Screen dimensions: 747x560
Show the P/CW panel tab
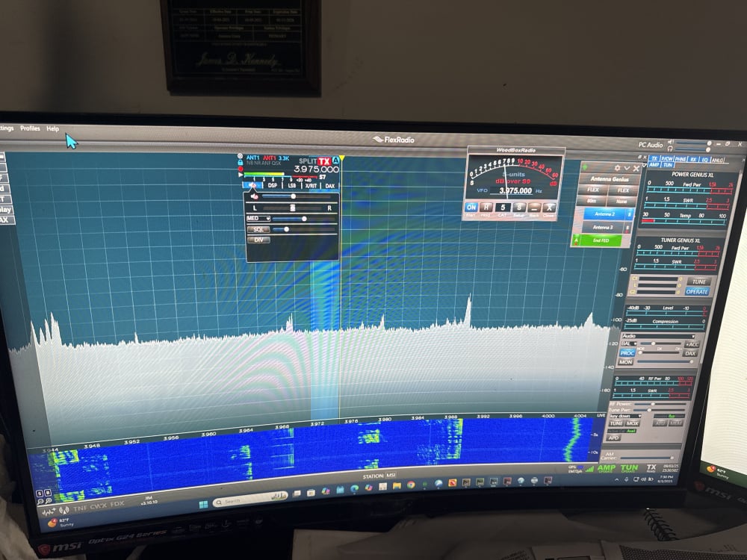pyautogui.click(x=667, y=159)
